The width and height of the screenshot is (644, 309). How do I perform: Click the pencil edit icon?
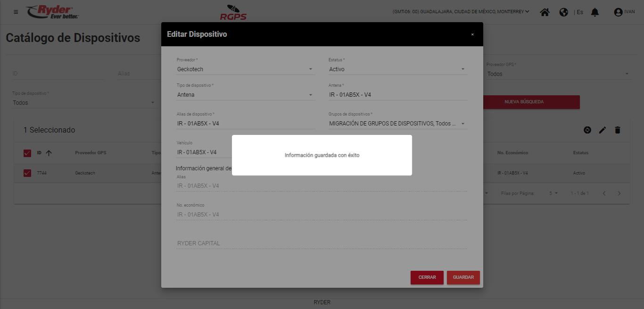(603, 130)
